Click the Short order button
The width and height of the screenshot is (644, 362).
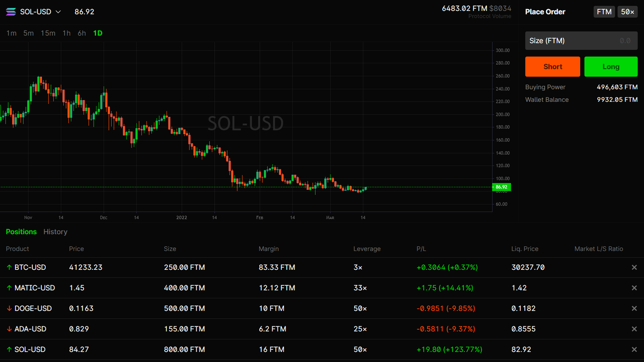click(553, 67)
